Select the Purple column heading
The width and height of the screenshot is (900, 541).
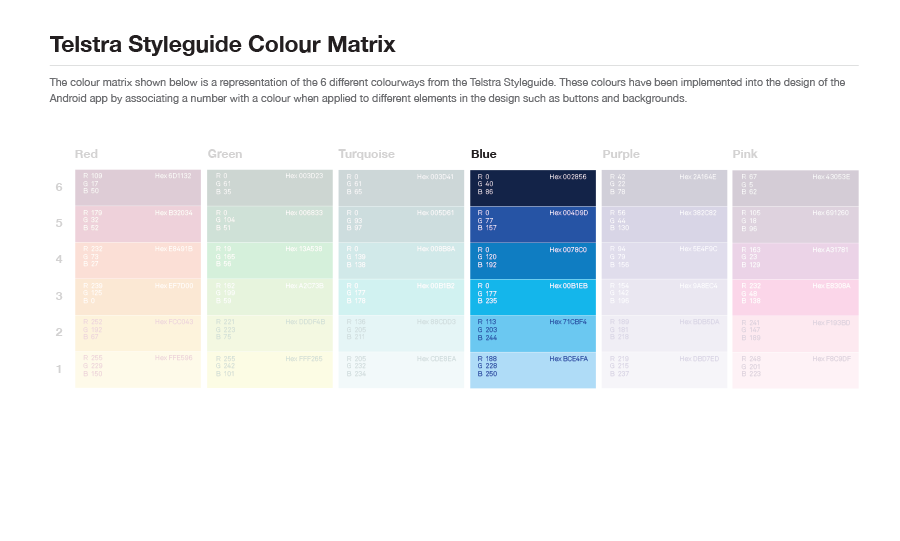tap(620, 154)
